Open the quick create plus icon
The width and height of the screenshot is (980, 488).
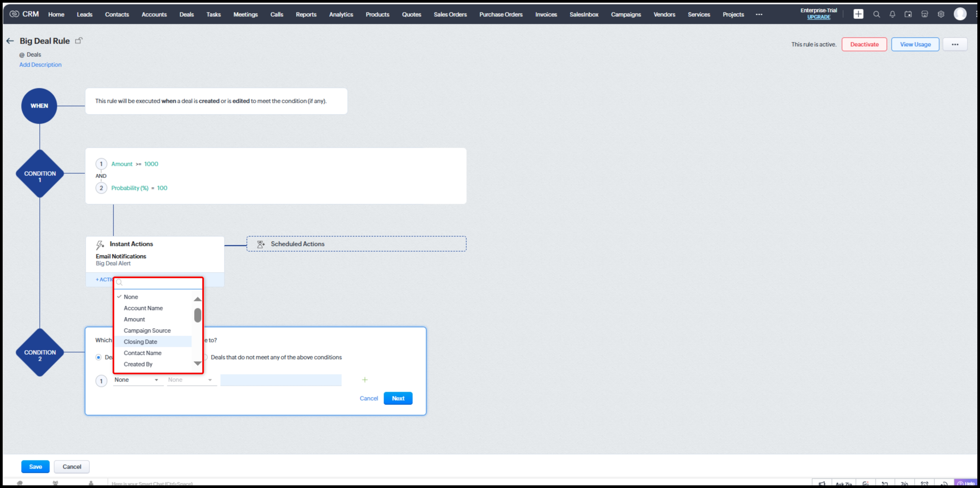click(858, 14)
